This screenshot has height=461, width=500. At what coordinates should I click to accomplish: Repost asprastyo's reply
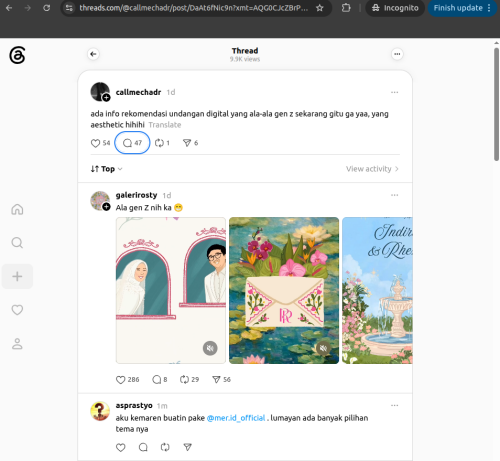pyautogui.click(x=165, y=447)
